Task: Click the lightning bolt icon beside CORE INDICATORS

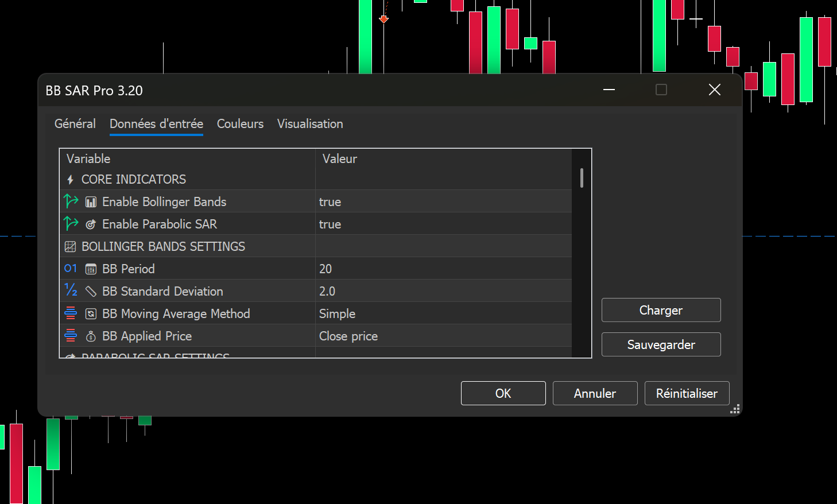Action: pyautogui.click(x=70, y=180)
